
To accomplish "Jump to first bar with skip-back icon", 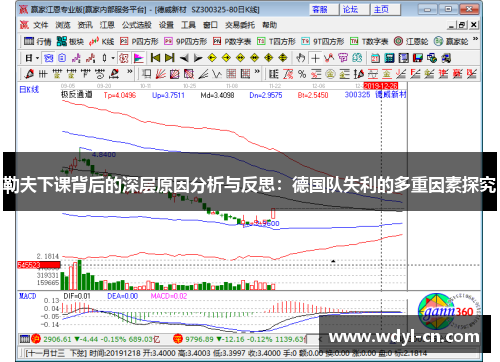I will 155,58.
